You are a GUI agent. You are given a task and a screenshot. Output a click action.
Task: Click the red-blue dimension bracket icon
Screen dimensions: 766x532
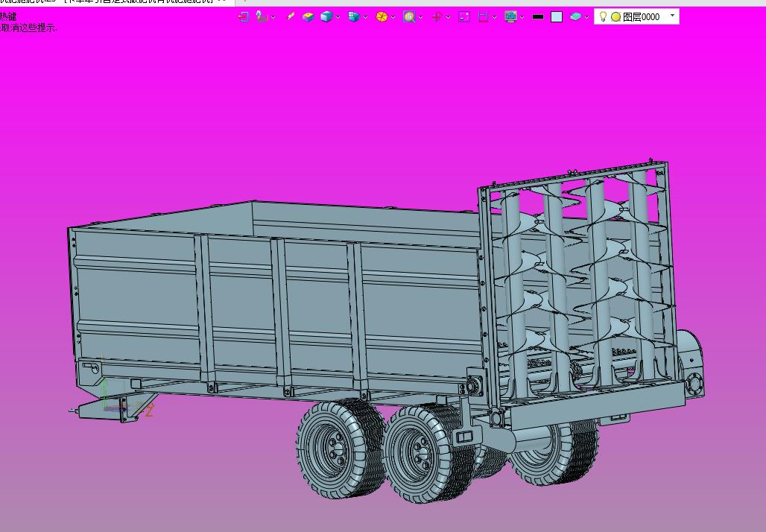(x=483, y=16)
